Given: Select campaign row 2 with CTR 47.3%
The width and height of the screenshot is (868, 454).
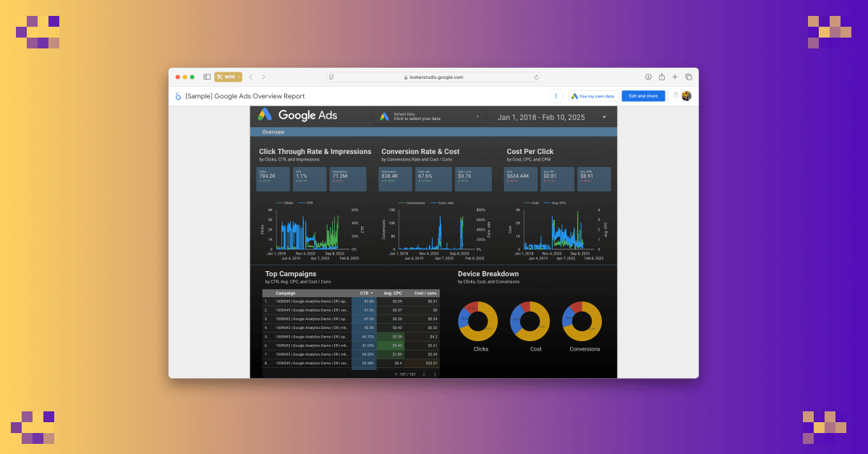Looking at the screenshot, I should pyautogui.click(x=351, y=309).
